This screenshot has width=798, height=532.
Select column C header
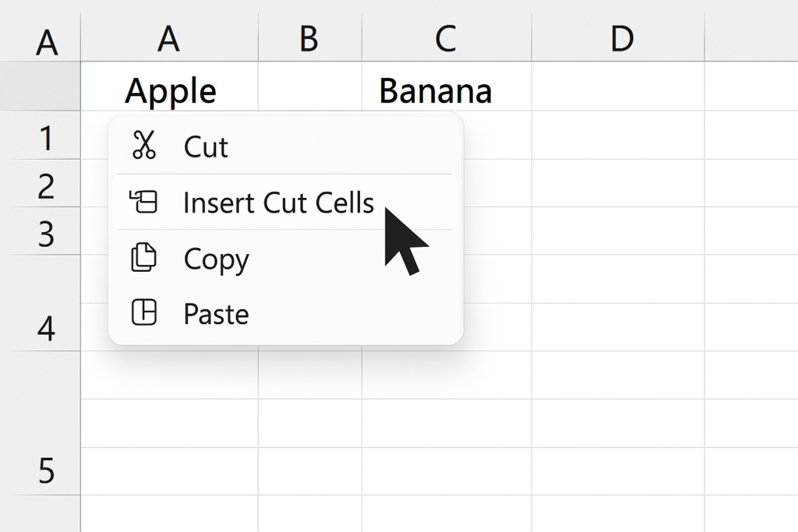point(447,38)
